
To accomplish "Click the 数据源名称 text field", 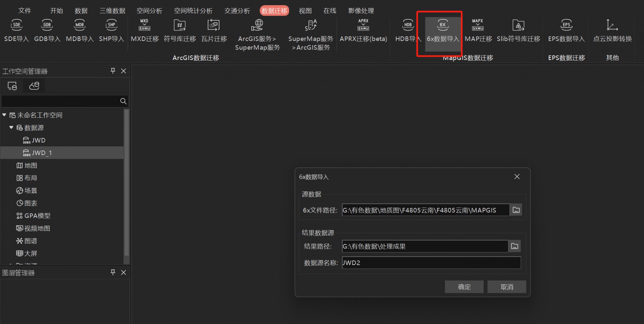I will click(431, 263).
